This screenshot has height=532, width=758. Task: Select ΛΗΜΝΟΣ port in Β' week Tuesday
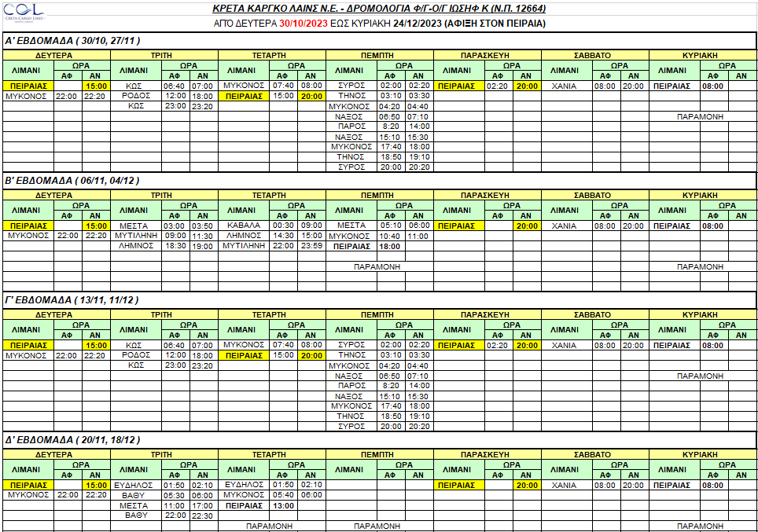[136, 246]
